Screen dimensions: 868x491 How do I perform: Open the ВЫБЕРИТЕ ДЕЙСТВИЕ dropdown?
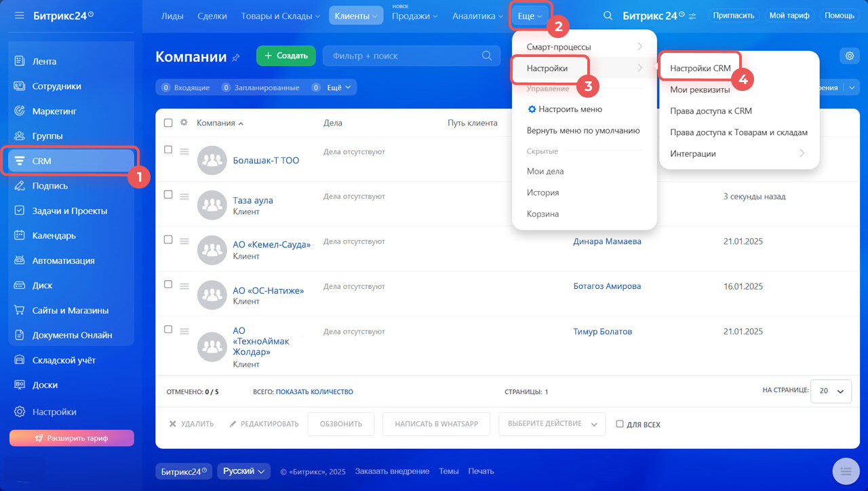tap(551, 424)
